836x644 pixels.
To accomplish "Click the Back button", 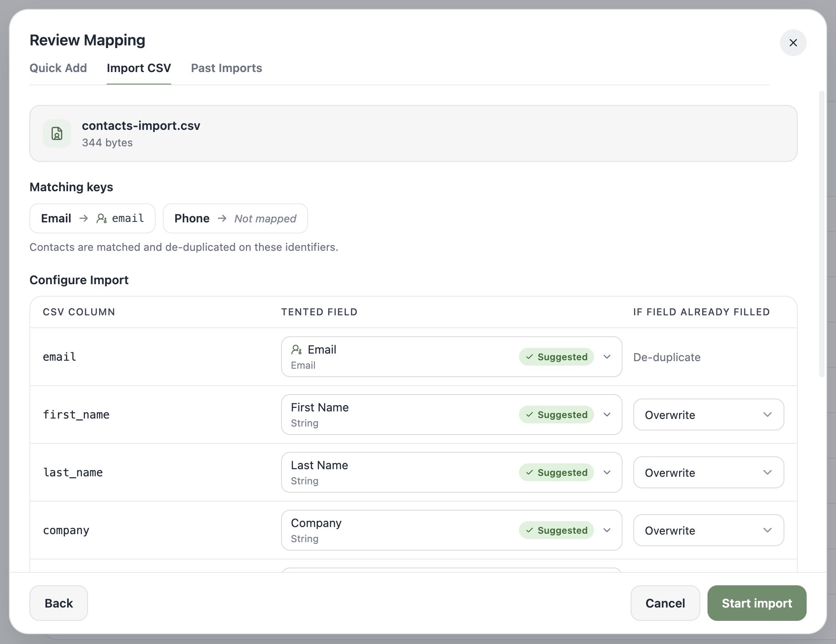I will [59, 603].
